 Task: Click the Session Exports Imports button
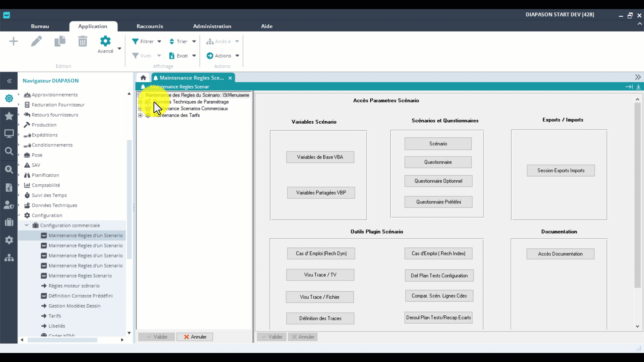[x=560, y=171]
